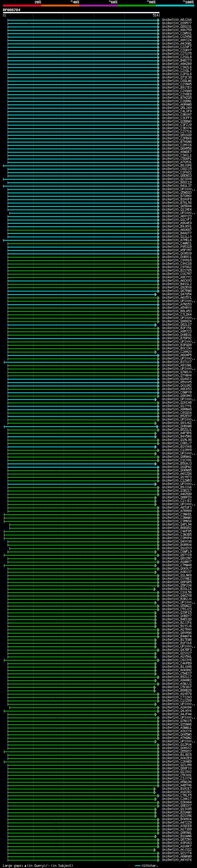Select hit UniRef100_A7GM31
Viewport: 197px width, 868px height.
click(x=177, y=162)
